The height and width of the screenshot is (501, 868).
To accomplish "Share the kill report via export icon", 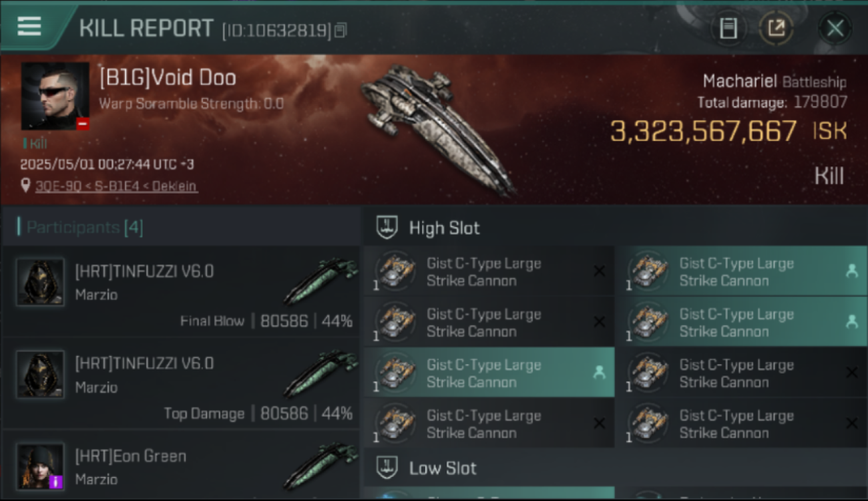I will pyautogui.click(x=776, y=28).
